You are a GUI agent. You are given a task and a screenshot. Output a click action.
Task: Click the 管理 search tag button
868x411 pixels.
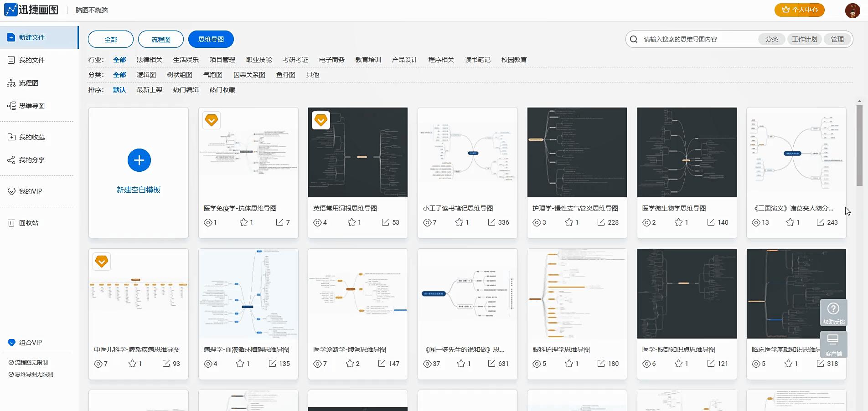[x=837, y=39]
